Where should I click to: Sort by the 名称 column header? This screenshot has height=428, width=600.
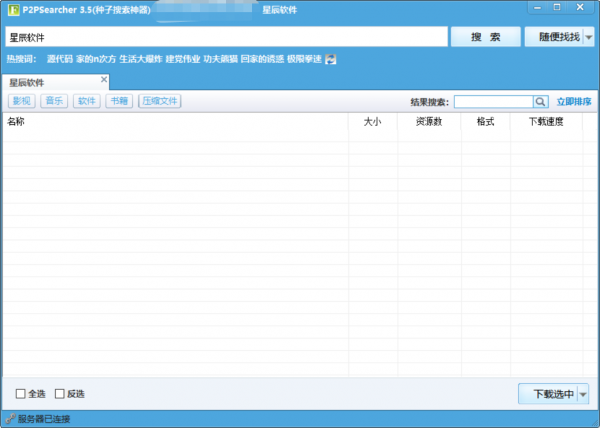tap(176, 122)
